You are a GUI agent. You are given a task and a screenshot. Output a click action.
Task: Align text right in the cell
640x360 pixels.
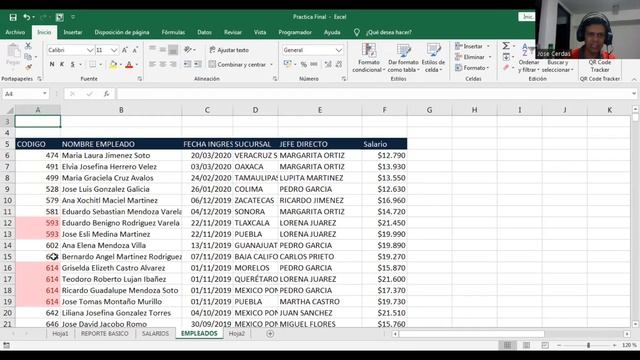173,64
